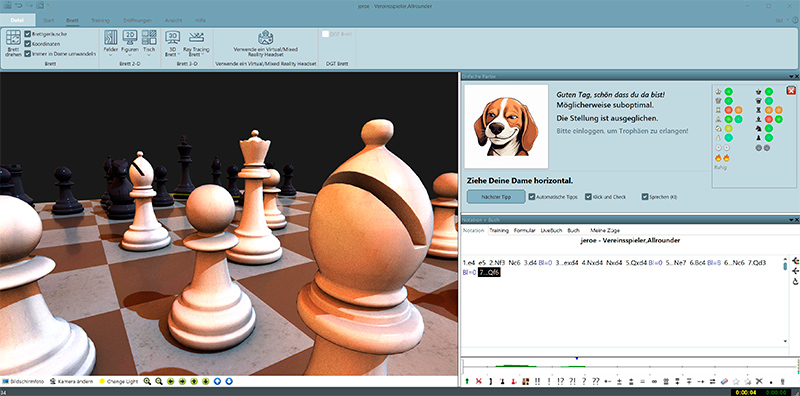Viewport: 800px width, 396px height.
Task: Add the '!!' brilliant move annotation
Action: point(537,381)
